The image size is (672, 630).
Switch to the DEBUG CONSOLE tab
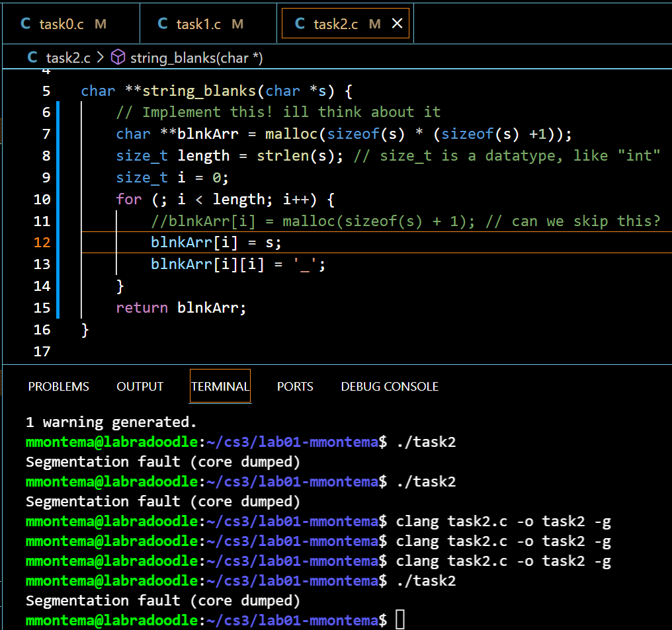(390, 387)
